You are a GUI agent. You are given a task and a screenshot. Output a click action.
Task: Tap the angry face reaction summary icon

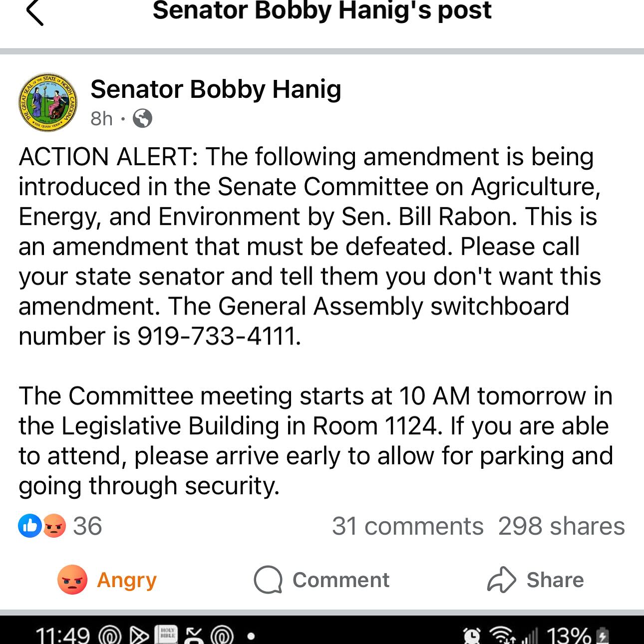pyautogui.click(x=54, y=526)
